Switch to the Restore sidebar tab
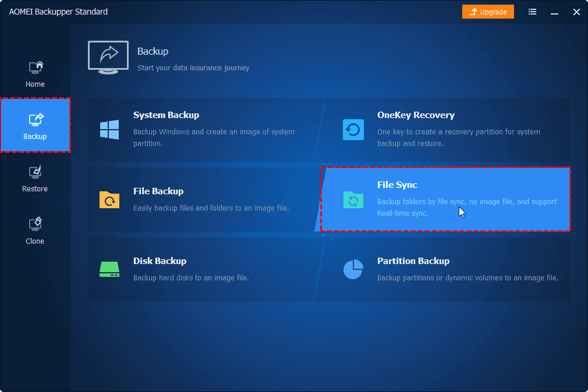Screen dimensions: 588x392 pos(35,179)
